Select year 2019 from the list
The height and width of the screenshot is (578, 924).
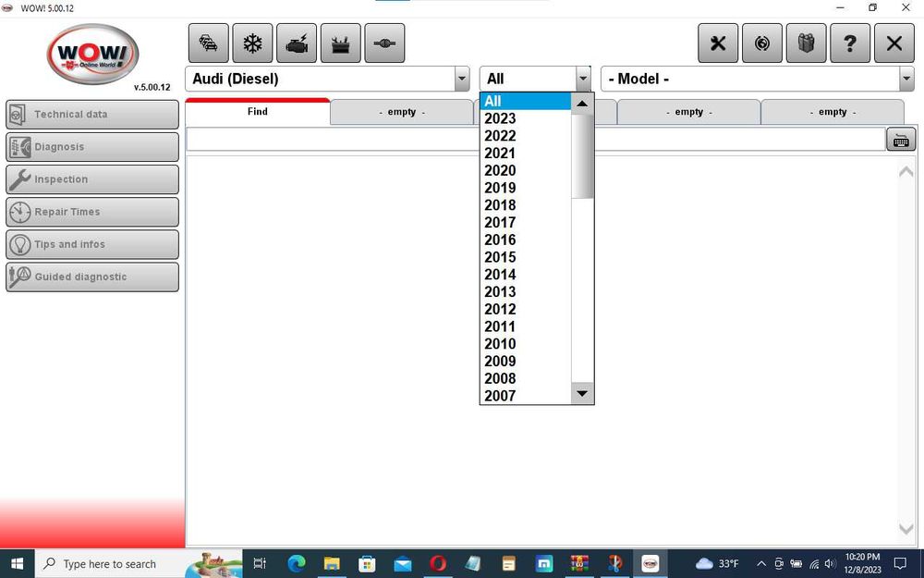point(526,188)
